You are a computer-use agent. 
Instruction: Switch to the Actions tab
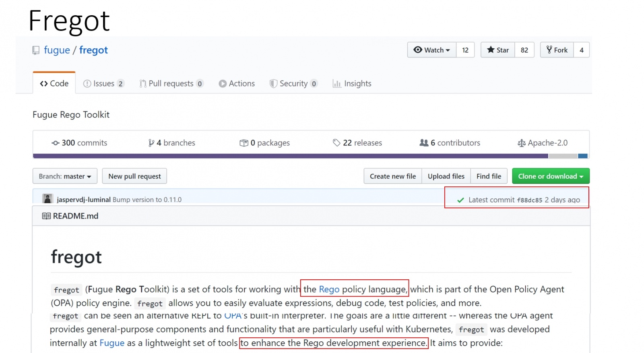(x=237, y=83)
